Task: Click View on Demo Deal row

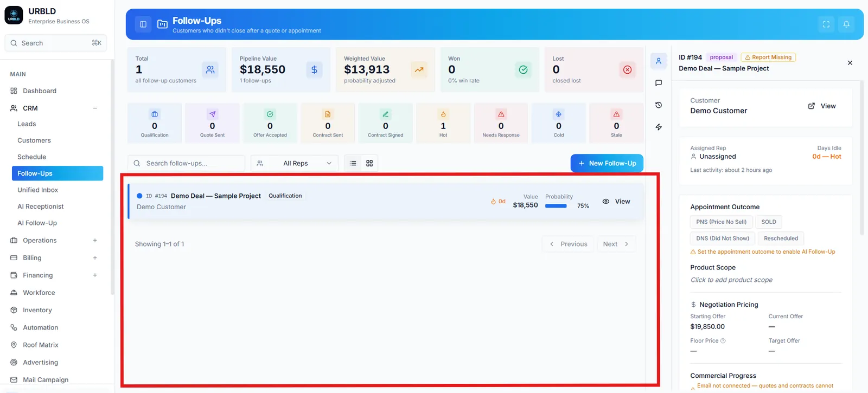Action: point(616,202)
